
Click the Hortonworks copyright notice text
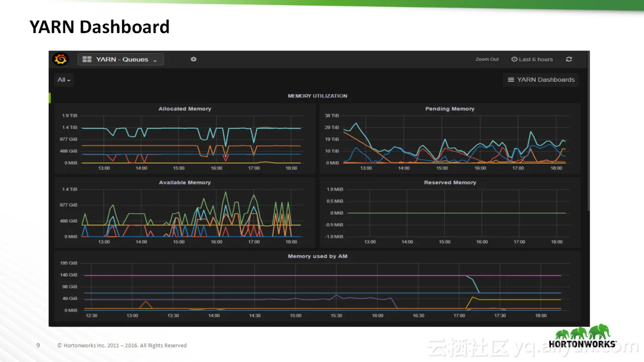pyautogui.click(x=122, y=345)
